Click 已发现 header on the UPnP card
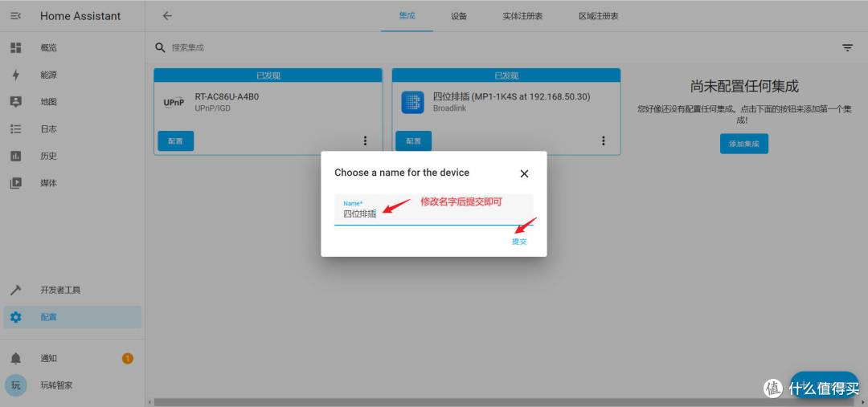 point(268,75)
